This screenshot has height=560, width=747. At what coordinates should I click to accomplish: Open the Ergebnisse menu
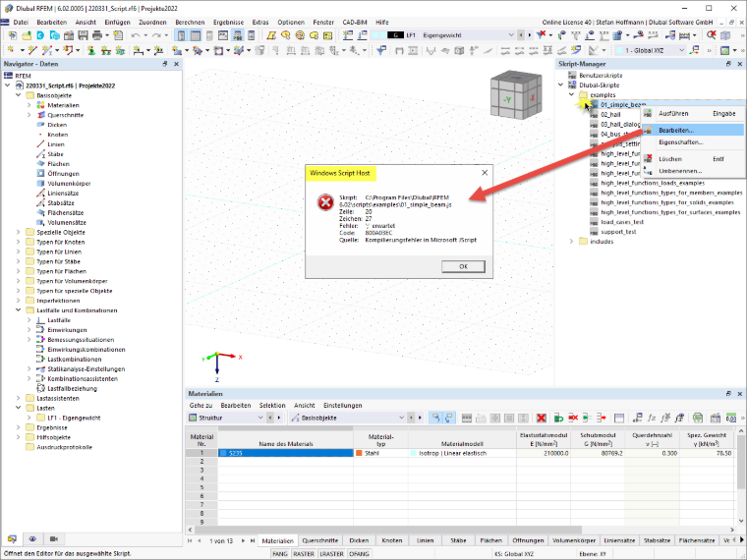pos(228,22)
